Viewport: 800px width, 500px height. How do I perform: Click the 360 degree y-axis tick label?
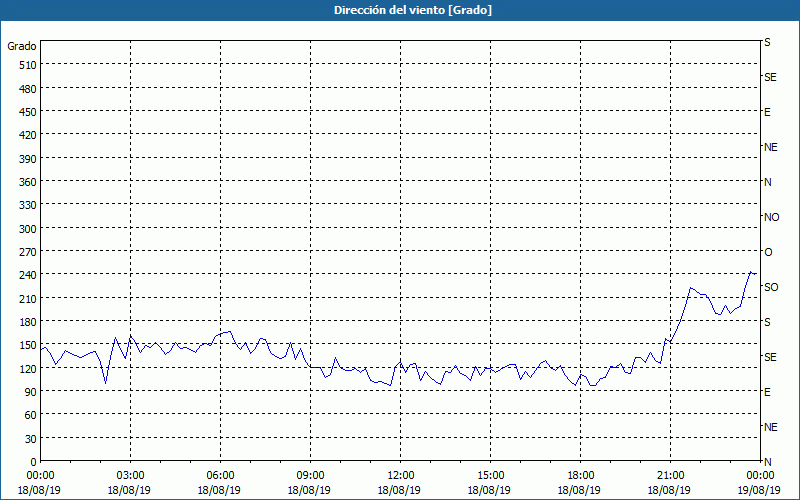27,182
